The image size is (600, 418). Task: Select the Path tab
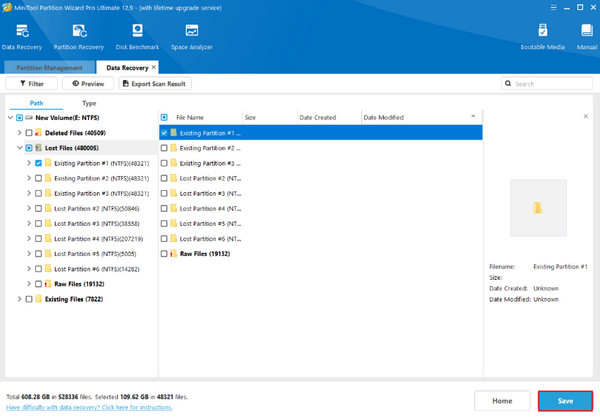click(x=36, y=103)
